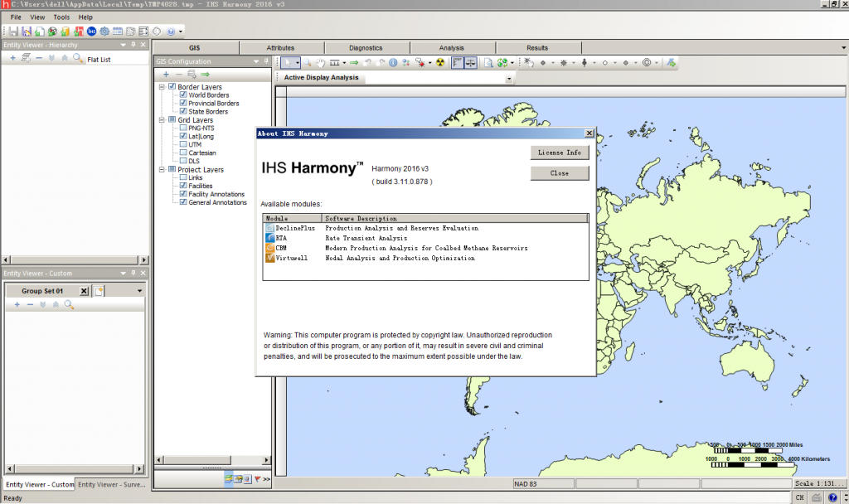The height and width of the screenshot is (504, 849).
Task: Click the concentric circles target icon
Action: (647, 63)
